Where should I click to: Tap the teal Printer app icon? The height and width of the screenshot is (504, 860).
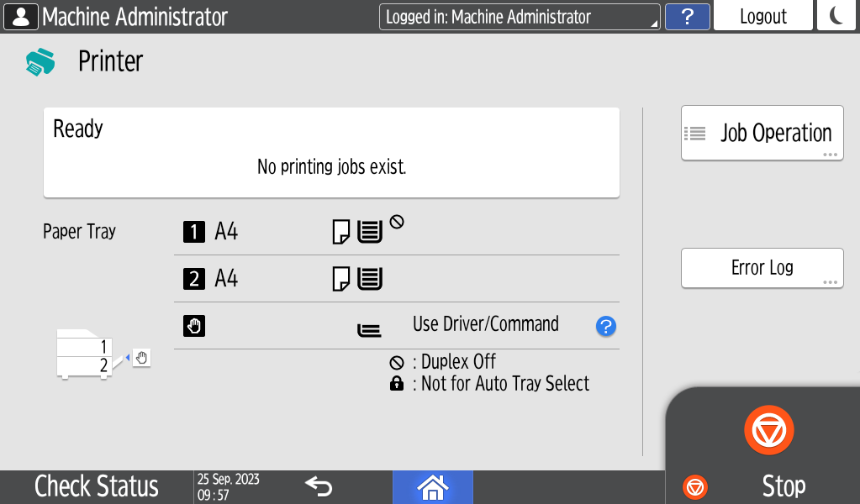point(40,62)
